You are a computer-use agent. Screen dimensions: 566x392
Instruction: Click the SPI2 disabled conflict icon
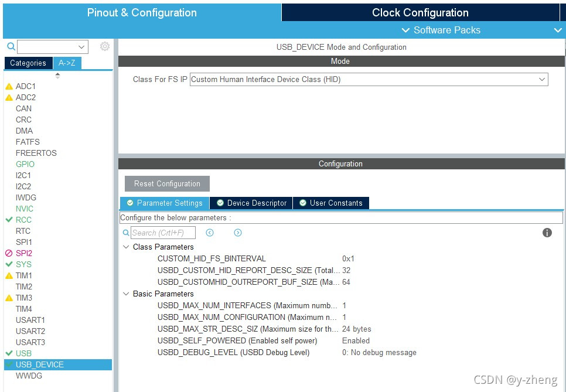pyautogui.click(x=9, y=253)
